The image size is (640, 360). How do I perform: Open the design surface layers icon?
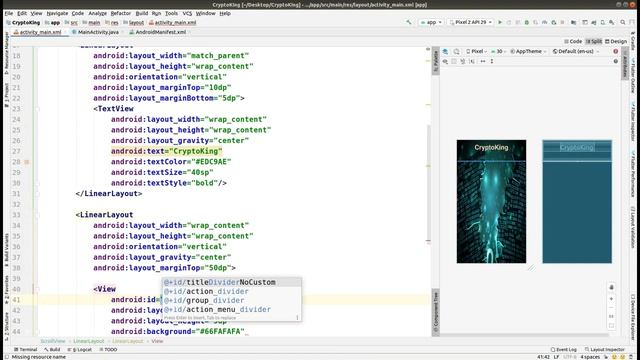tap(445, 51)
